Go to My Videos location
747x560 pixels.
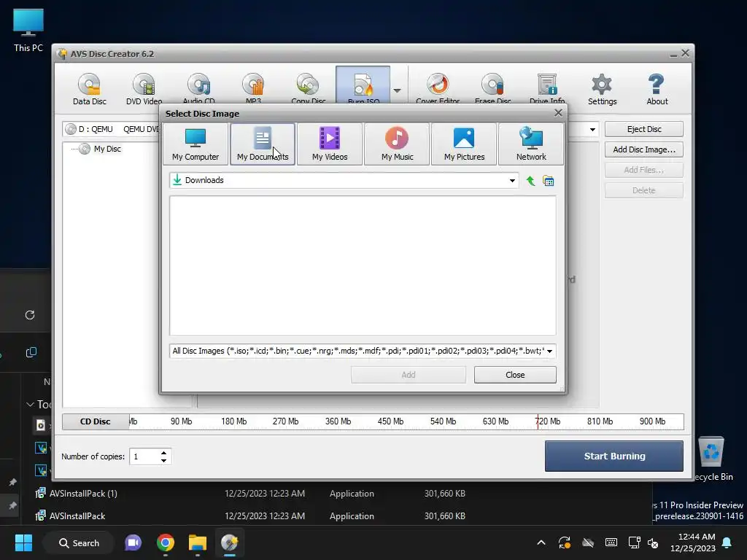click(x=330, y=144)
